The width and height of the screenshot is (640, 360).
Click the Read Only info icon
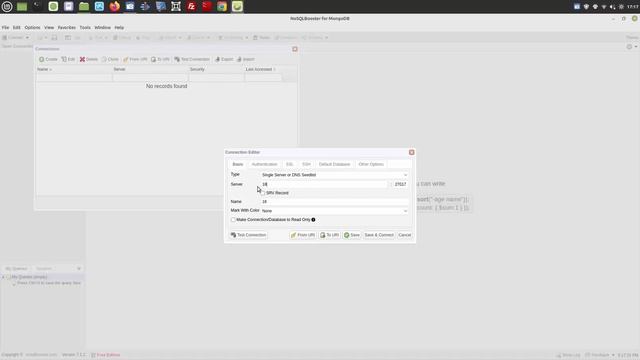coord(313,220)
